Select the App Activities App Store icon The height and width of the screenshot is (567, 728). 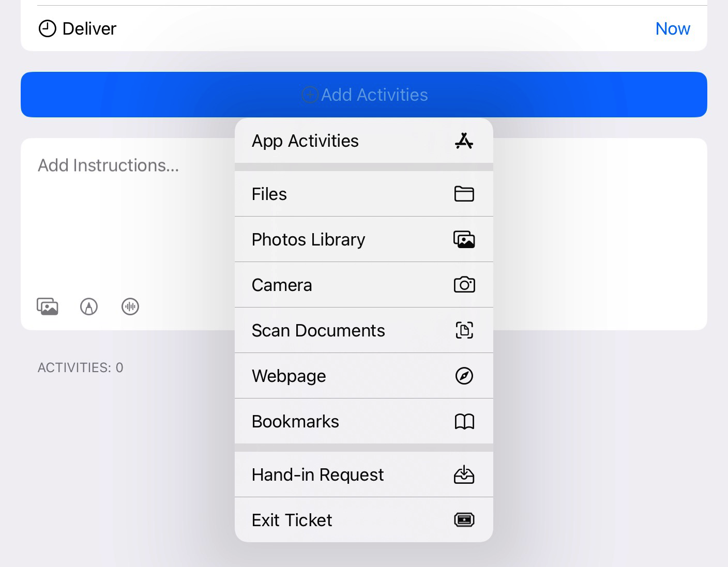point(464,141)
